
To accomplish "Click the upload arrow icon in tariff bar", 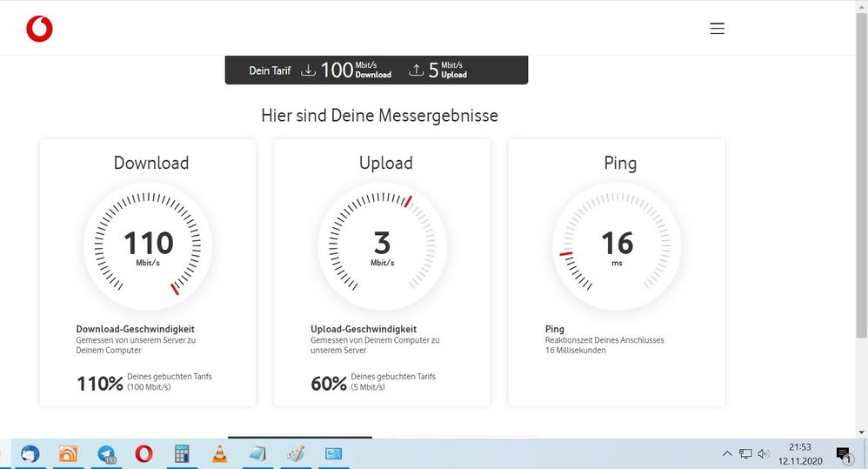I will [417, 70].
